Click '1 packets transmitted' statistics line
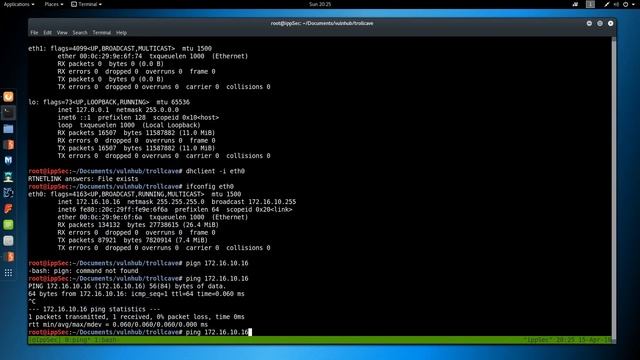The image size is (640, 360). pyautogui.click(x=136, y=317)
